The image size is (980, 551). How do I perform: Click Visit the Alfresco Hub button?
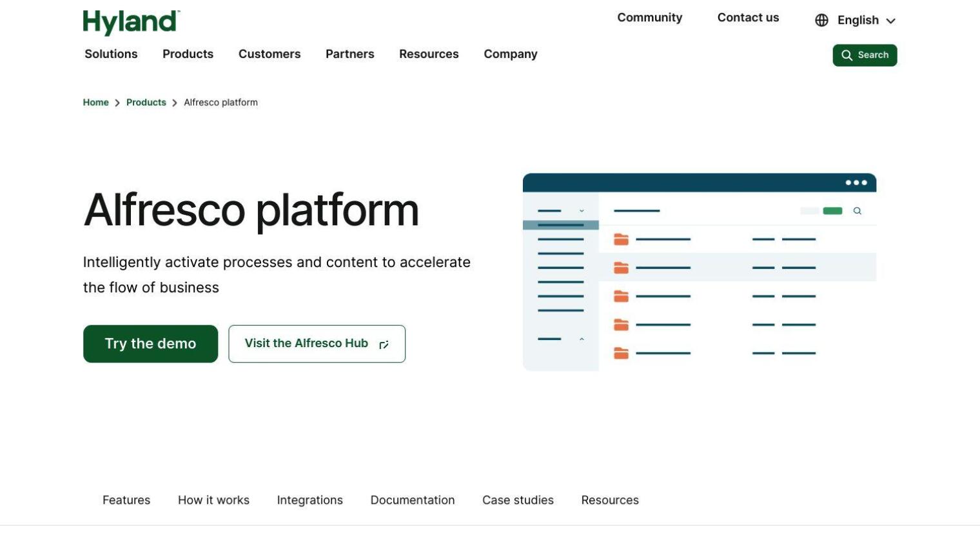317,344
